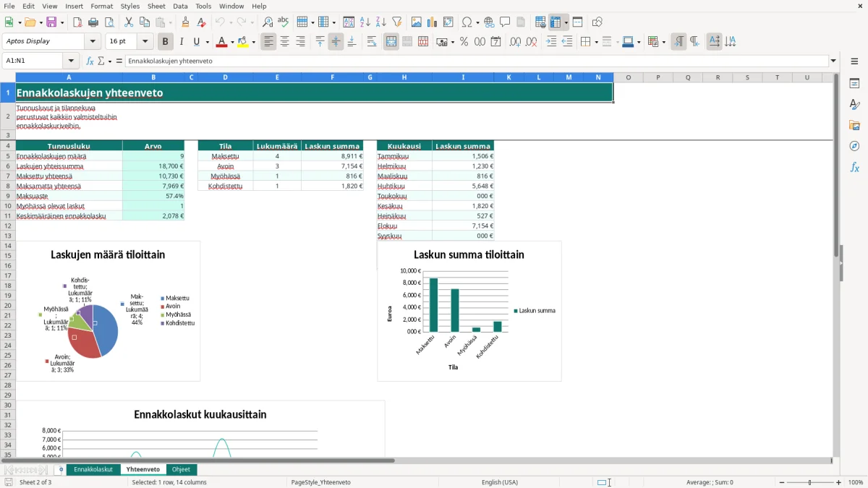This screenshot has width=868, height=488.
Task: Toggle align left for cell text
Action: point(269,42)
